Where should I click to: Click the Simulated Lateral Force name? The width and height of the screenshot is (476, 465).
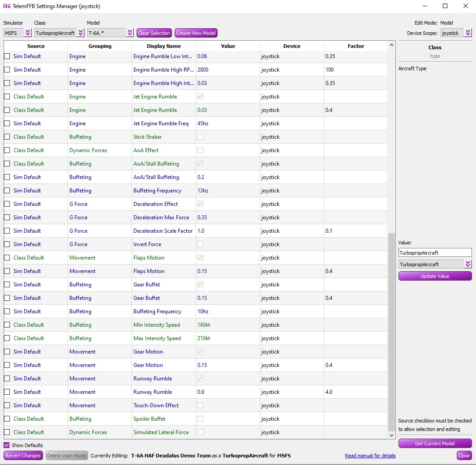pyautogui.click(x=161, y=432)
